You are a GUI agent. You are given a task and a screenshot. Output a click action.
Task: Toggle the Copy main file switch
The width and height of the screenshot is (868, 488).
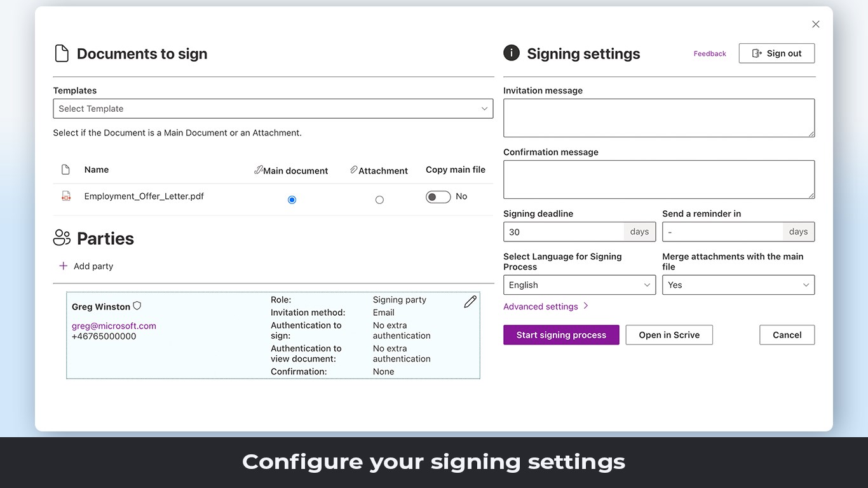438,197
